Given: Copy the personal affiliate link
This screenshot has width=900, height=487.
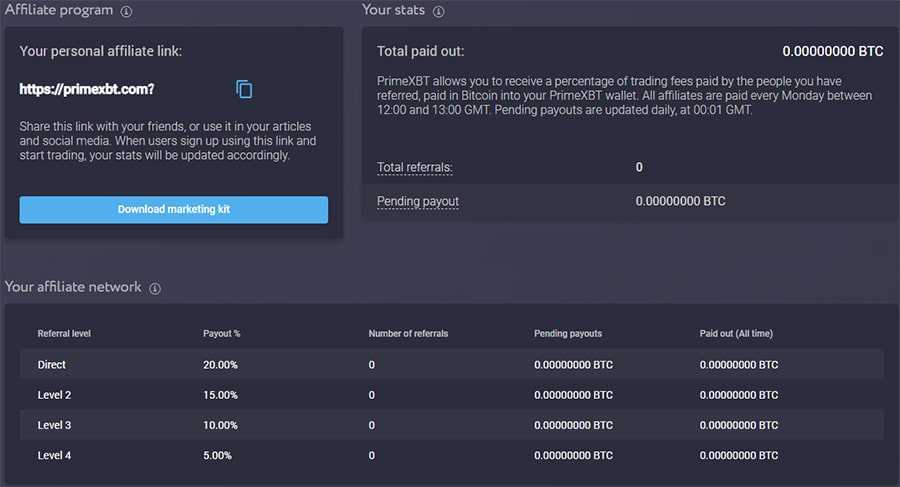Looking at the screenshot, I should pos(244,89).
